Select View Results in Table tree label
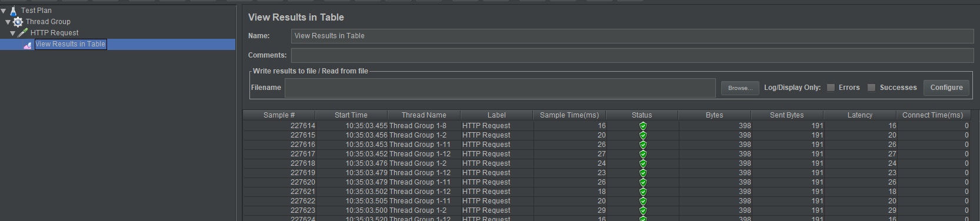 pyautogui.click(x=71, y=44)
